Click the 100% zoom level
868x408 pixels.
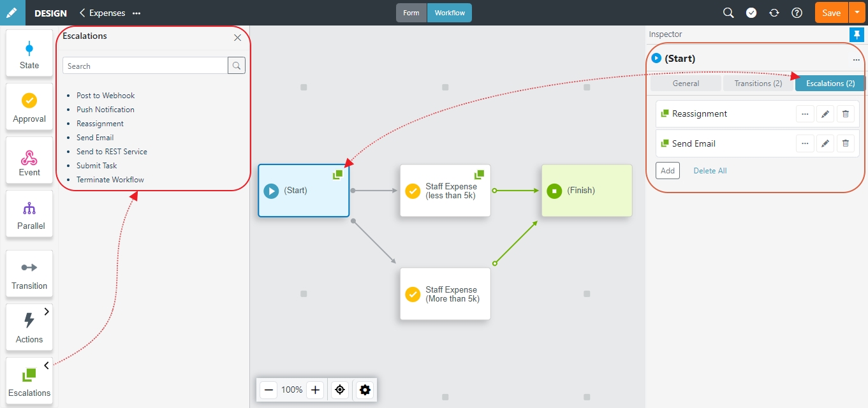(x=292, y=390)
